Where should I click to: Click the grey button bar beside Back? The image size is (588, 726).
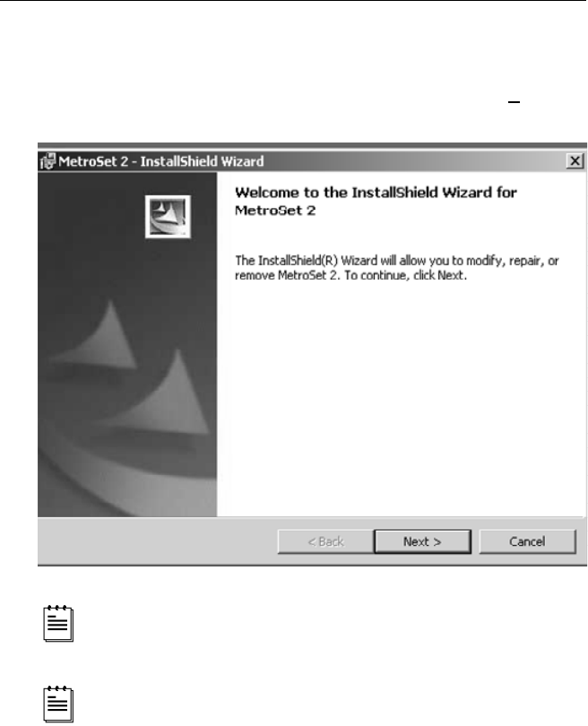(x=158, y=541)
